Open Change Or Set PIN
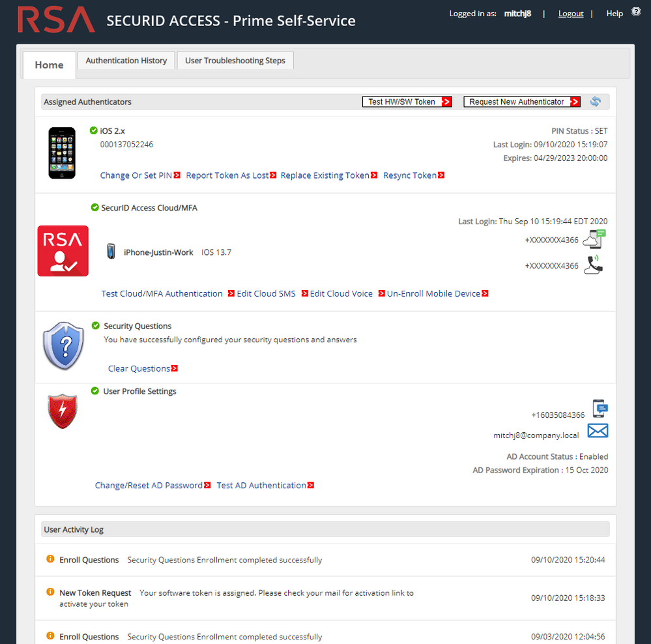Image resolution: width=651 pixels, height=644 pixels. (x=136, y=175)
